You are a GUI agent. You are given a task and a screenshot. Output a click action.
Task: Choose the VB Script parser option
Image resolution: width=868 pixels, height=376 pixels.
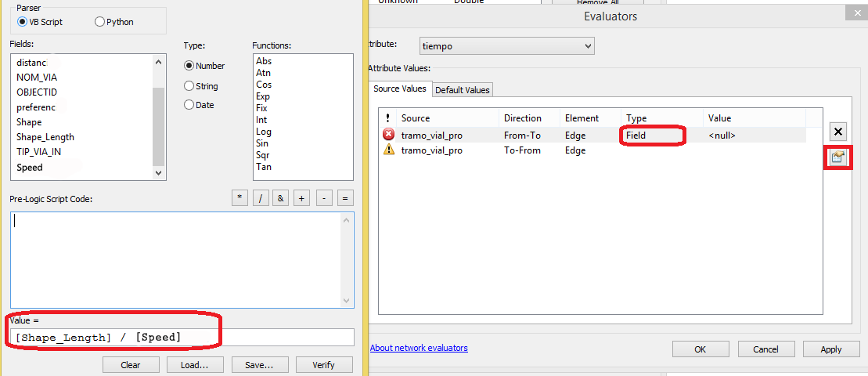(x=23, y=22)
